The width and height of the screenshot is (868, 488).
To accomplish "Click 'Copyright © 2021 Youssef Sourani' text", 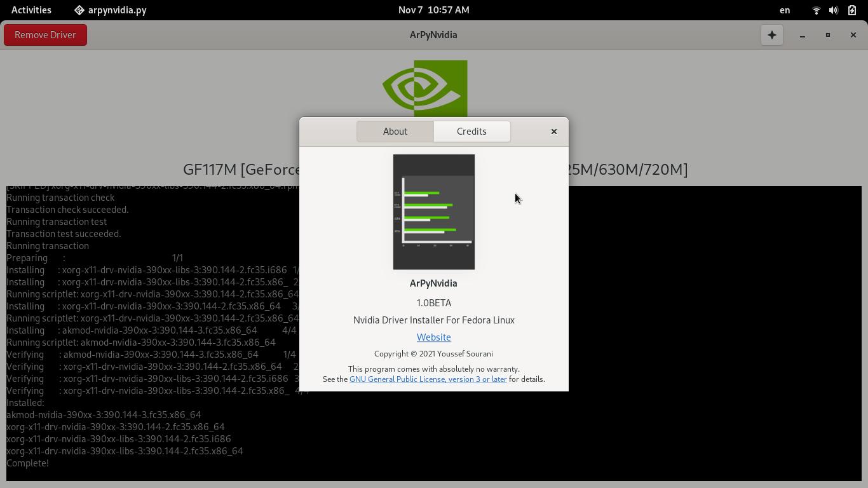I will [x=434, y=354].
